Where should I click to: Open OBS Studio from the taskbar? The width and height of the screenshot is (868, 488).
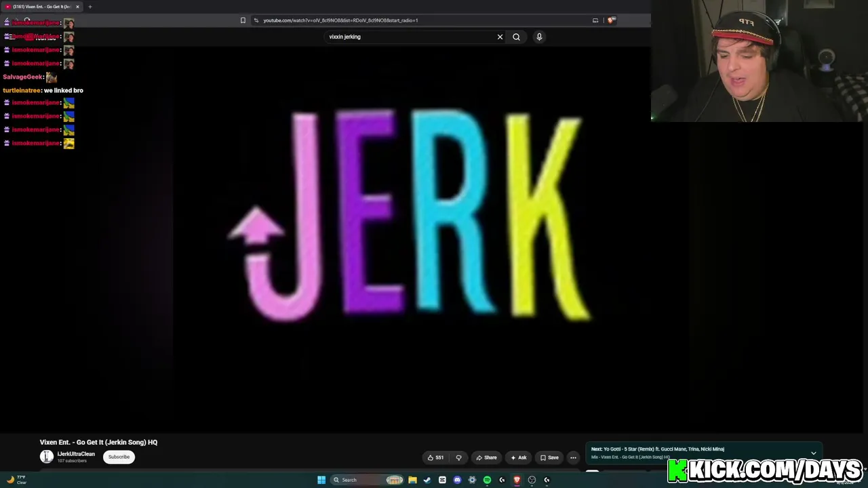point(532,480)
